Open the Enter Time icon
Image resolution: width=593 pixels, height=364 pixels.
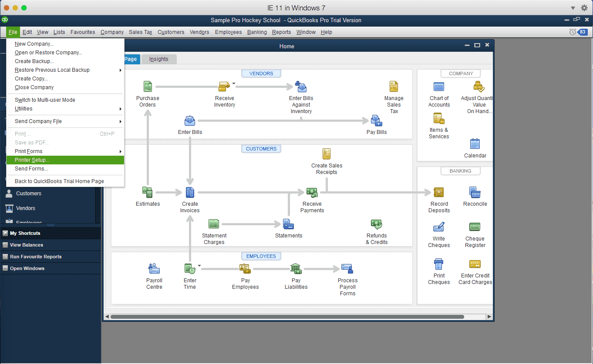coord(190,269)
